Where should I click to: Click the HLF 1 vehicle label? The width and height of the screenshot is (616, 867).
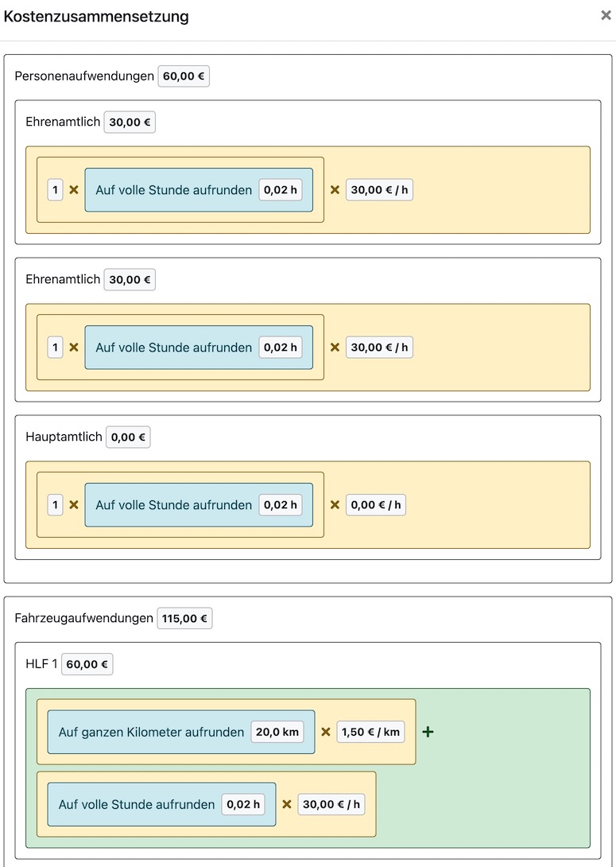click(x=41, y=664)
